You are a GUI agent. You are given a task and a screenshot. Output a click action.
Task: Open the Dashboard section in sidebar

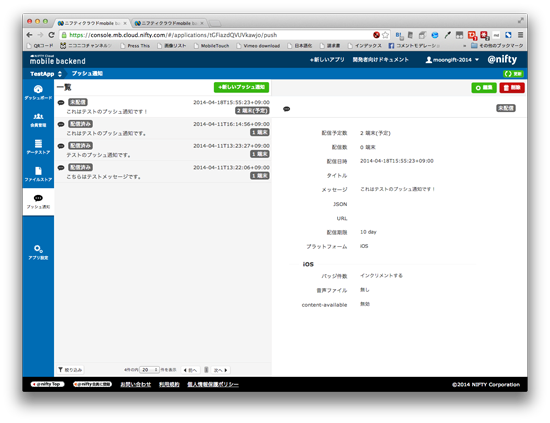(38, 92)
